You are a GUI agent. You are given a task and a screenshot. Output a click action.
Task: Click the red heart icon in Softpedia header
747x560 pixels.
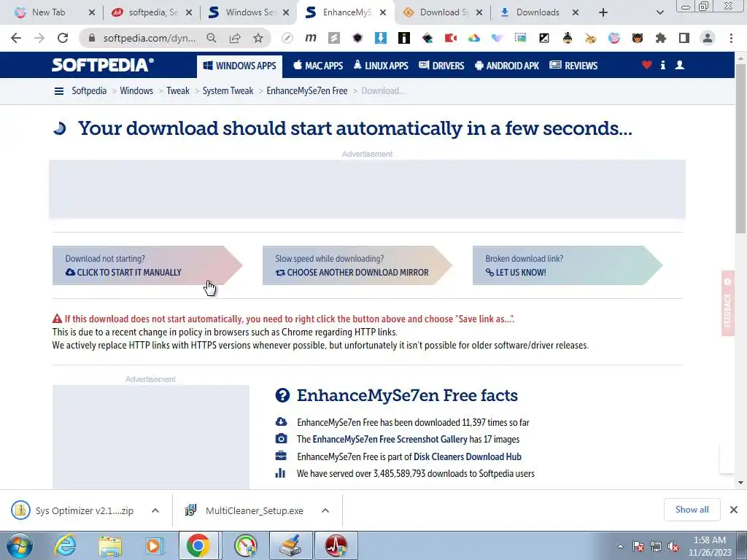(646, 65)
